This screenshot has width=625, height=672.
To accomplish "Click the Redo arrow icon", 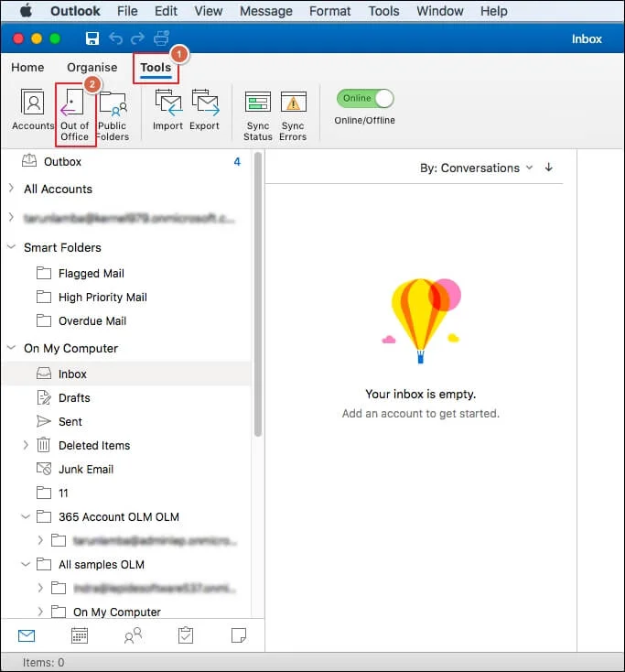I will [137, 38].
